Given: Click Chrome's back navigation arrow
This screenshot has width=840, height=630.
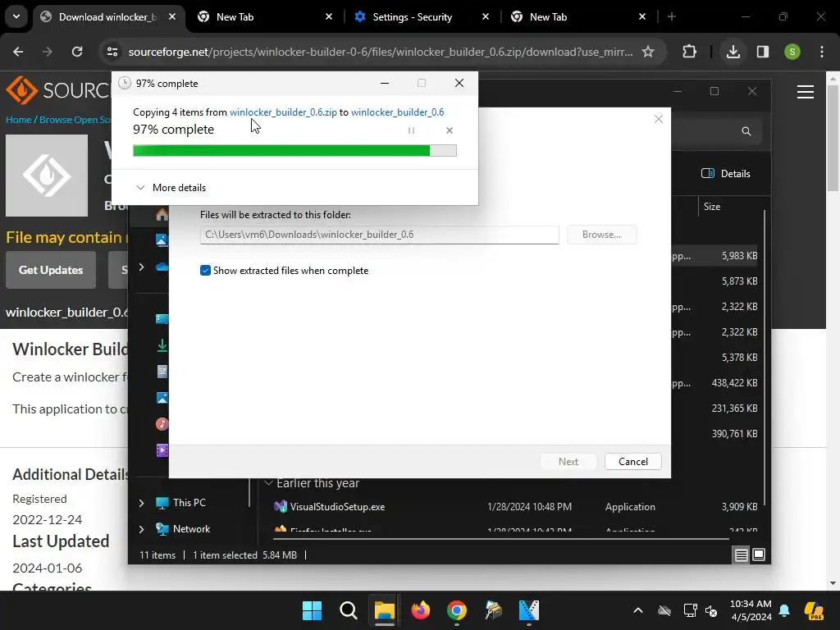Looking at the screenshot, I should tap(18, 52).
